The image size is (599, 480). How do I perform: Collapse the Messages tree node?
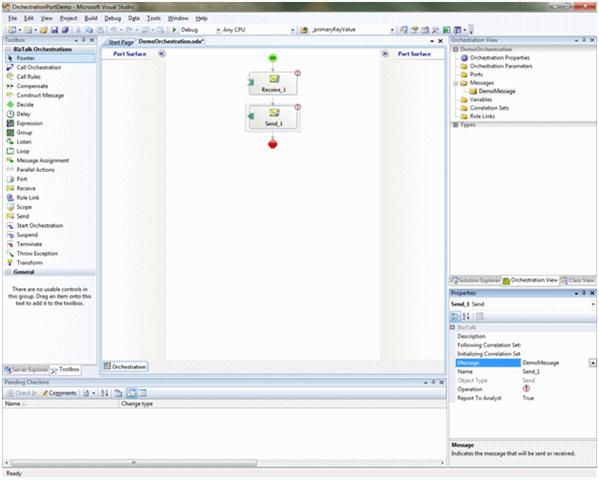click(x=455, y=83)
